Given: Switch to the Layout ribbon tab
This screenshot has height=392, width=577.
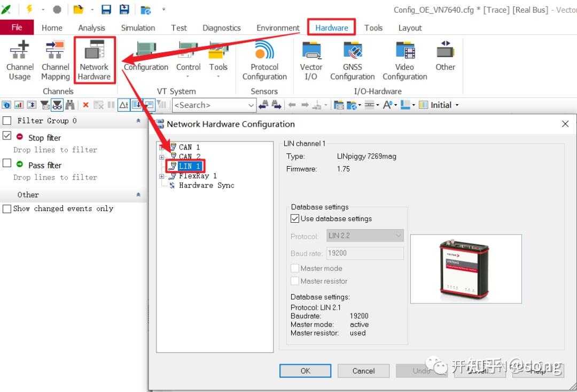Looking at the screenshot, I should pos(410,28).
